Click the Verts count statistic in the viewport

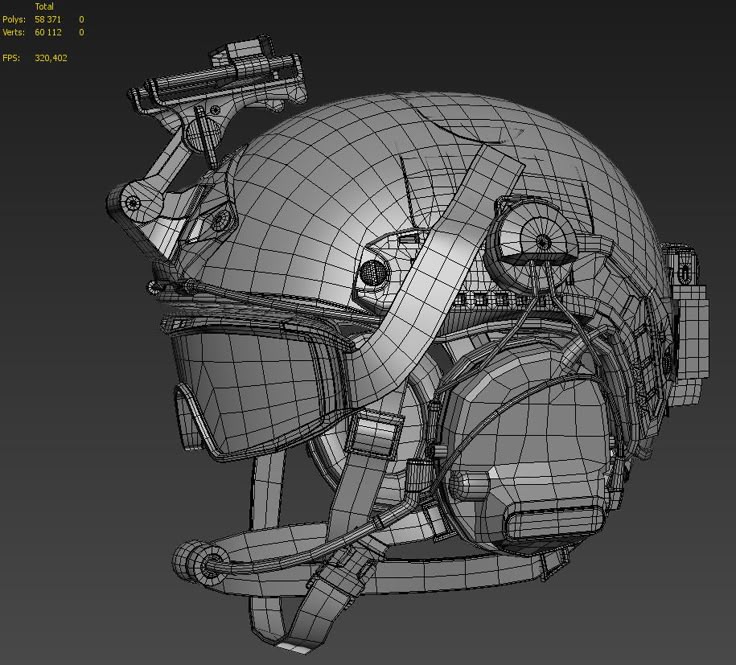48,33
